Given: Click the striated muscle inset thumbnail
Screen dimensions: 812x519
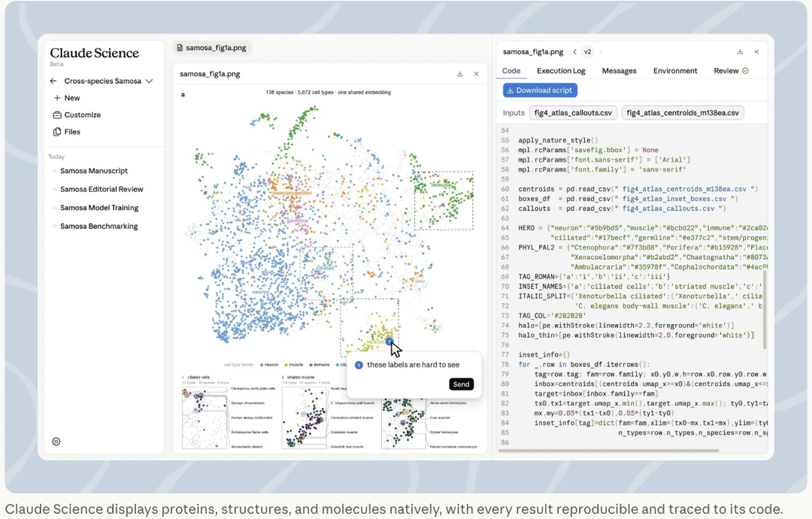Looking at the screenshot, I should pyautogui.click(x=304, y=417).
